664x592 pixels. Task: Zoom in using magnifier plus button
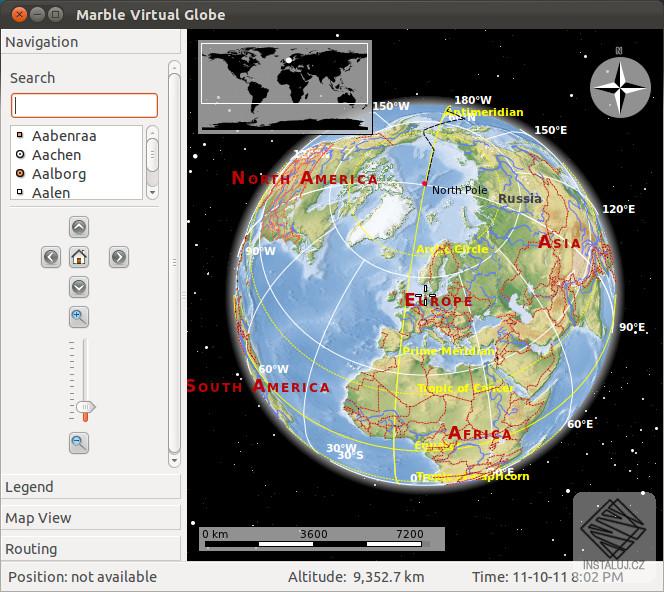click(79, 317)
